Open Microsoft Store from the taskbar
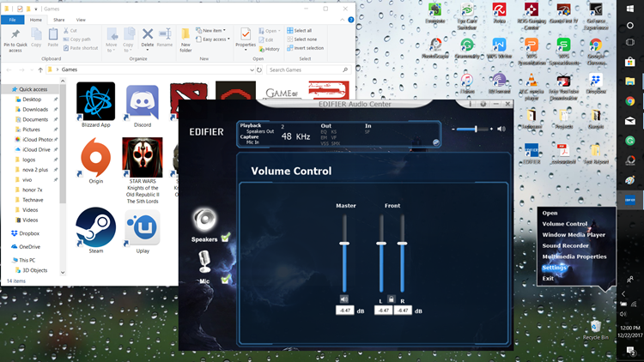The height and width of the screenshot is (362, 644). click(x=630, y=62)
